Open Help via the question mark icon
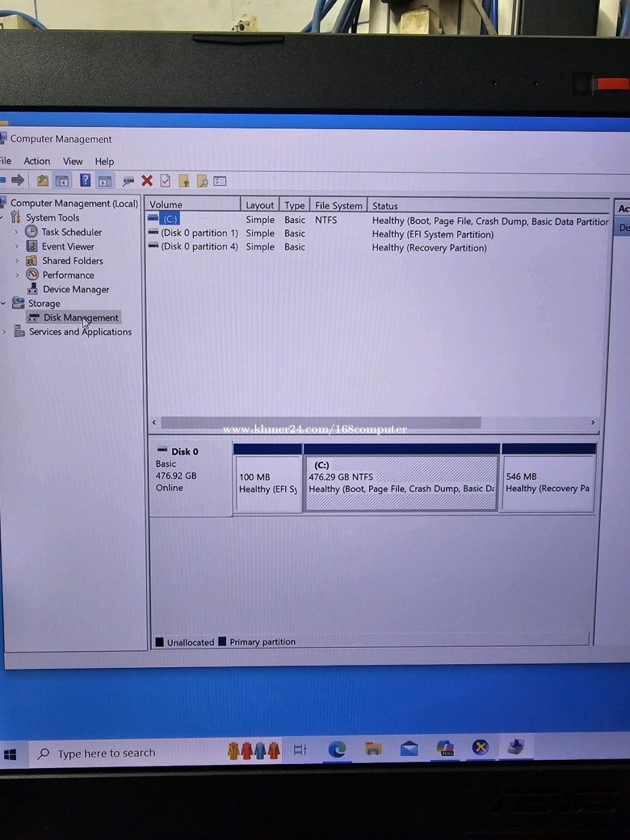This screenshot has height=840, width=630. click(85, 181)
